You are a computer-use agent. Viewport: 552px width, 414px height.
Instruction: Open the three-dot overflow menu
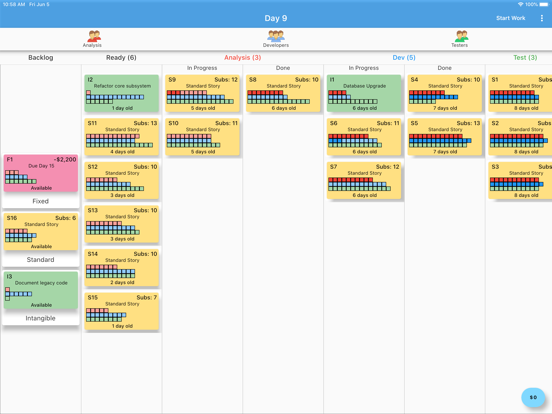pos(541,18)
